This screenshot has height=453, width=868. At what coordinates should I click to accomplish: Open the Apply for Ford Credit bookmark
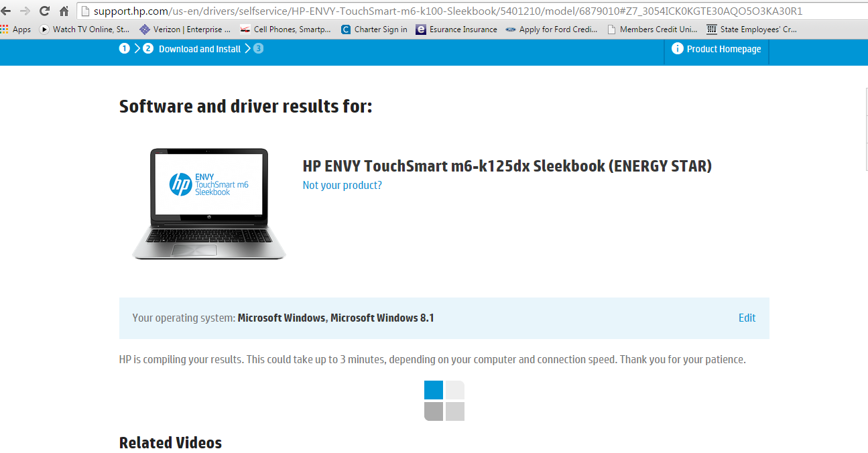pyautogui.click(x=552, y=29)
